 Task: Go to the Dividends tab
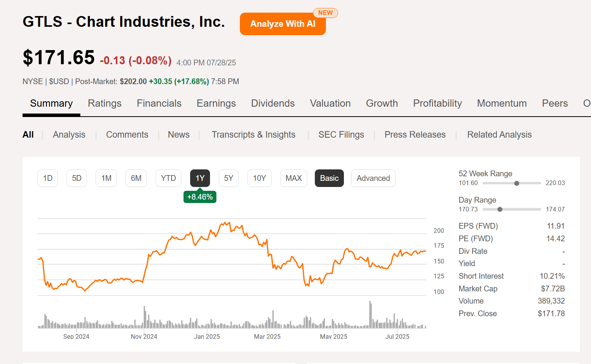(273, 103)
